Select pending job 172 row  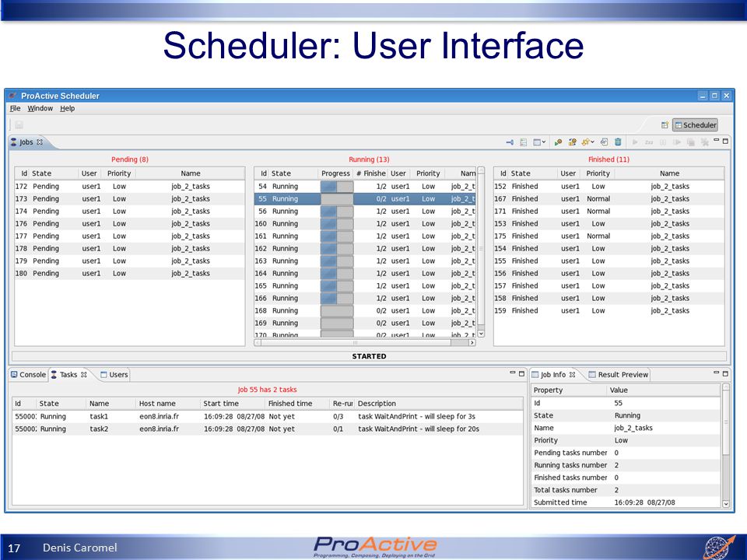(x=130, y=186)
